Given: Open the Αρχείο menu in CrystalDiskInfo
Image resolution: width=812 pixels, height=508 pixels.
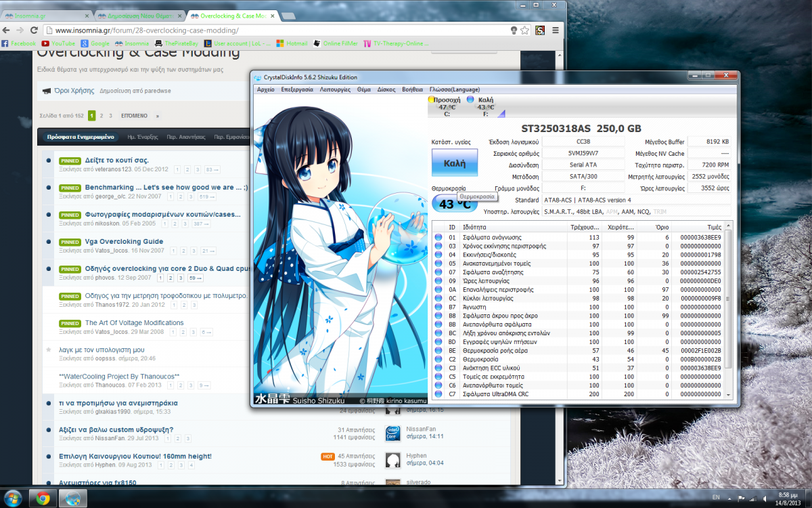Looking at the screenshot, I should coord(265,89).
